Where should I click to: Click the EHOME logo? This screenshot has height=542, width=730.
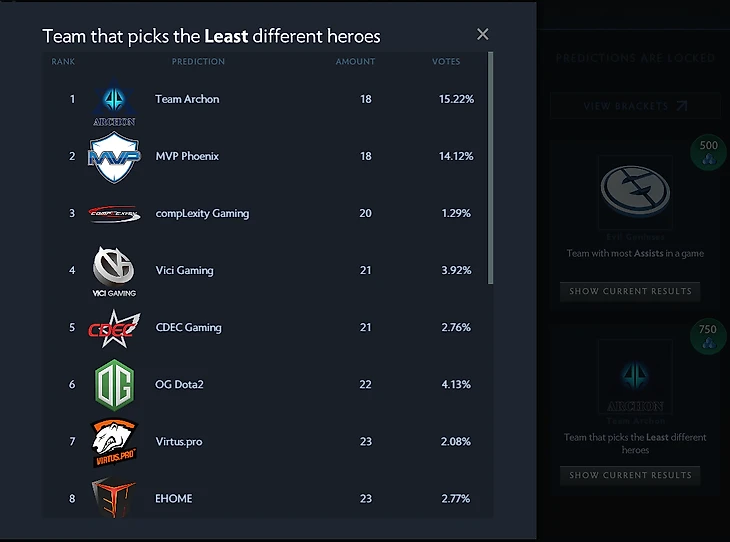(x=113, y=497)
